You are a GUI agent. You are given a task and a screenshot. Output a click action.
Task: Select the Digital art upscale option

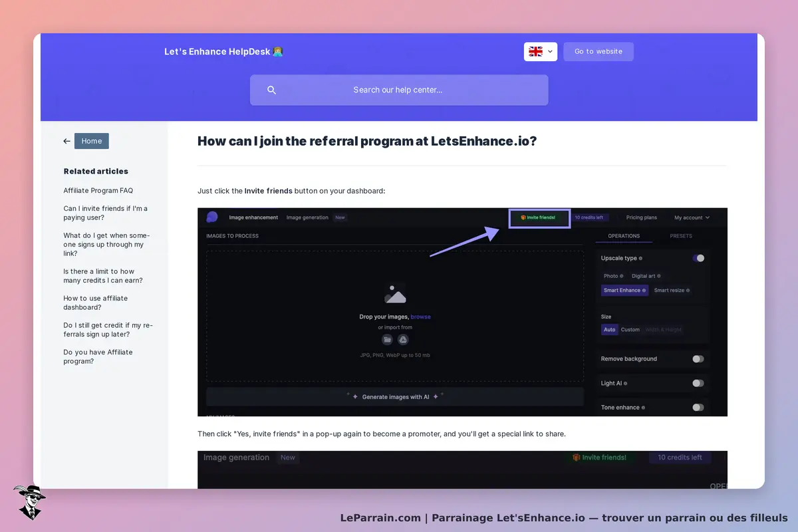coord(646,276)
